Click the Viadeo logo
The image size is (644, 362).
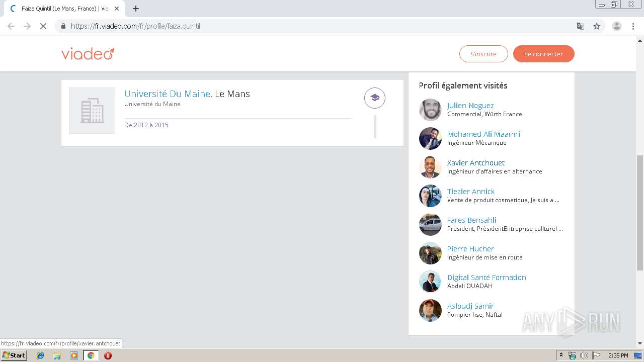pyautogui.click(x=88, y=54)
